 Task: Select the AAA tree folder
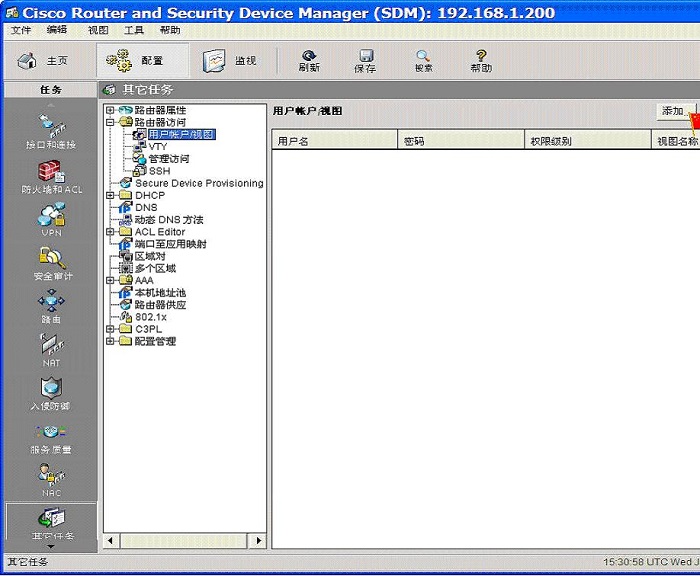pos(144,280)
